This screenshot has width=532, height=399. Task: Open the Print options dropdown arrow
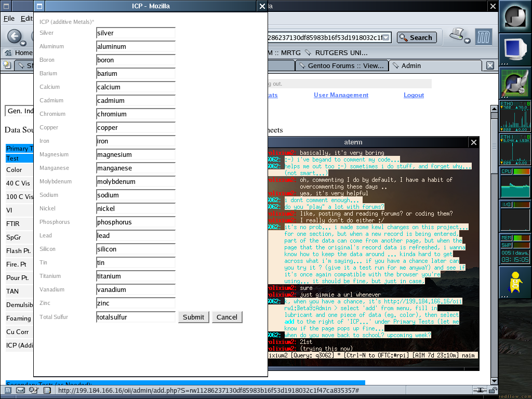pyautogui.click(x=467, y=41)
